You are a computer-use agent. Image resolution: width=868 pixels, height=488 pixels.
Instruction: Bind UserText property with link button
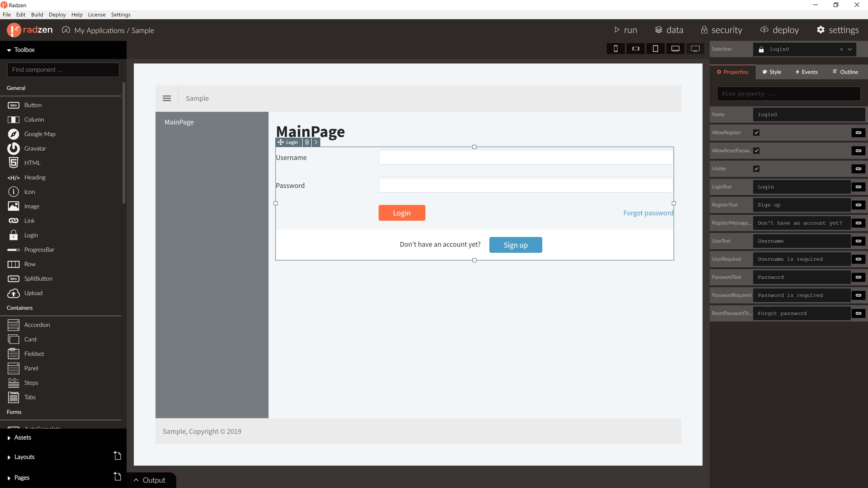[858, 241]
